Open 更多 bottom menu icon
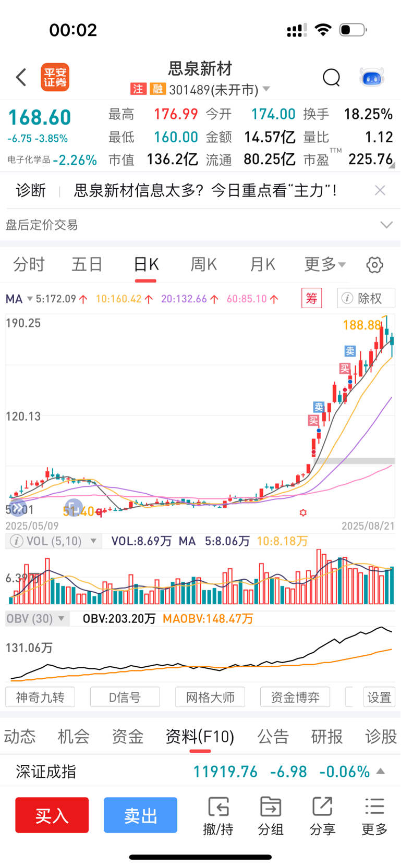This screenshot has height=868, width=401. pos(374,816)
